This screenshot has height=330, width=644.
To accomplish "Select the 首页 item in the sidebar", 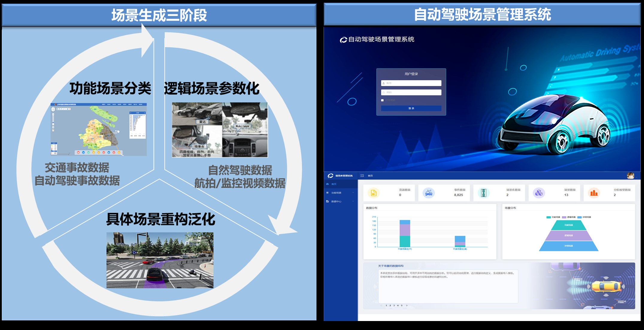I will pos(334,184).
